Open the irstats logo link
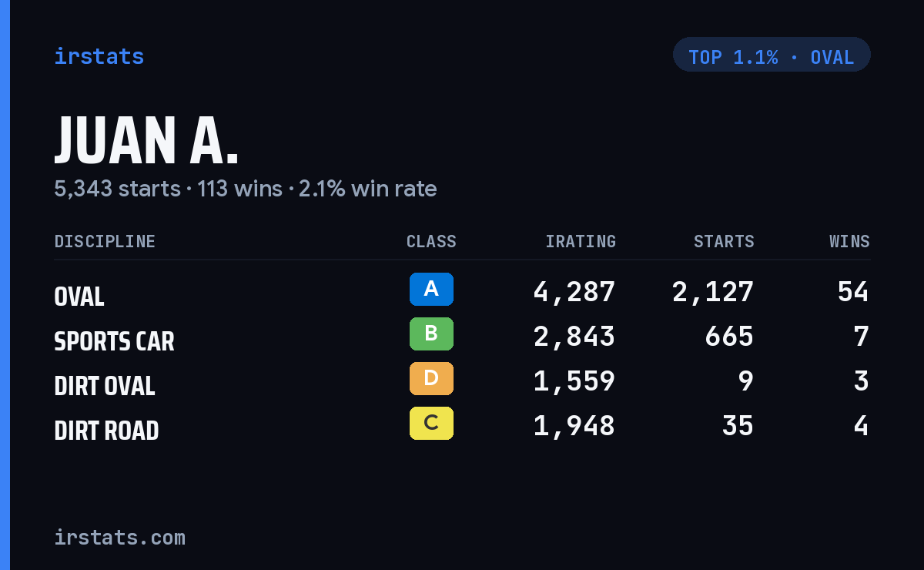Viewport: 924px width, 570px height. pyautogui.click(x=99, y=56)
